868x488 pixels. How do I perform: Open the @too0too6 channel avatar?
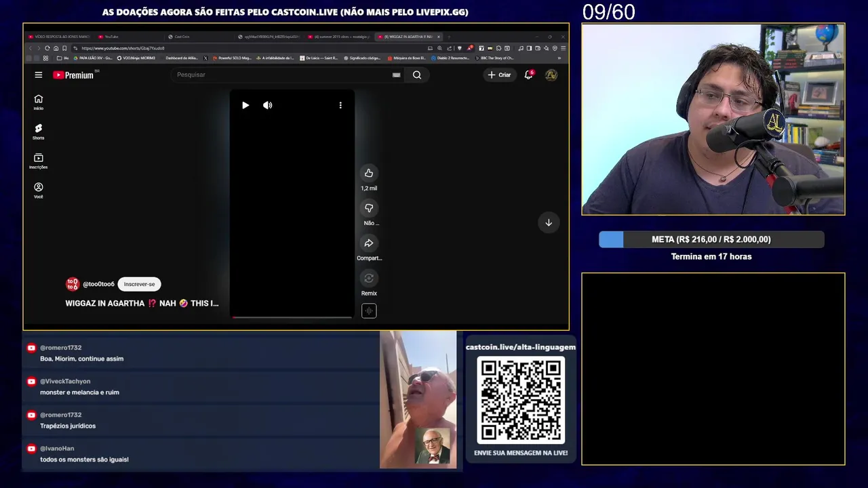(x=72, y=284)
